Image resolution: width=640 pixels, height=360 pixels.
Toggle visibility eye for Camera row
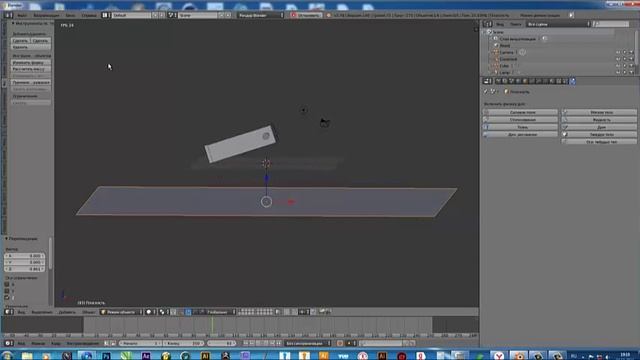pos(618,52)
